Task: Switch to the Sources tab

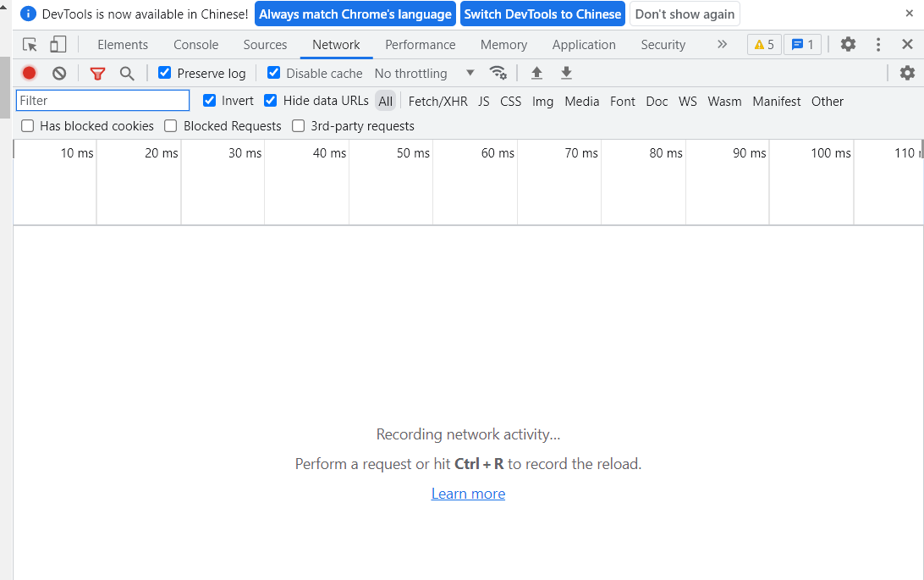Action: point(265,45)
